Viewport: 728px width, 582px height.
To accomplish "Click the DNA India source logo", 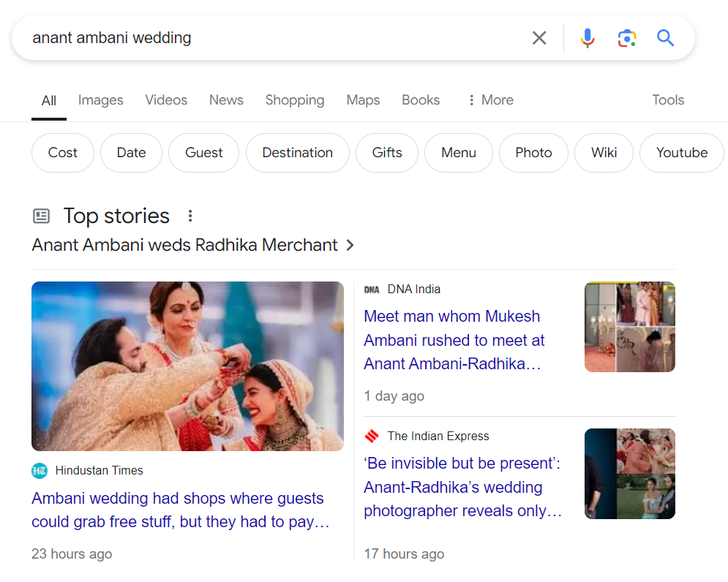I will pyautogui.click(x=372, y=290).
